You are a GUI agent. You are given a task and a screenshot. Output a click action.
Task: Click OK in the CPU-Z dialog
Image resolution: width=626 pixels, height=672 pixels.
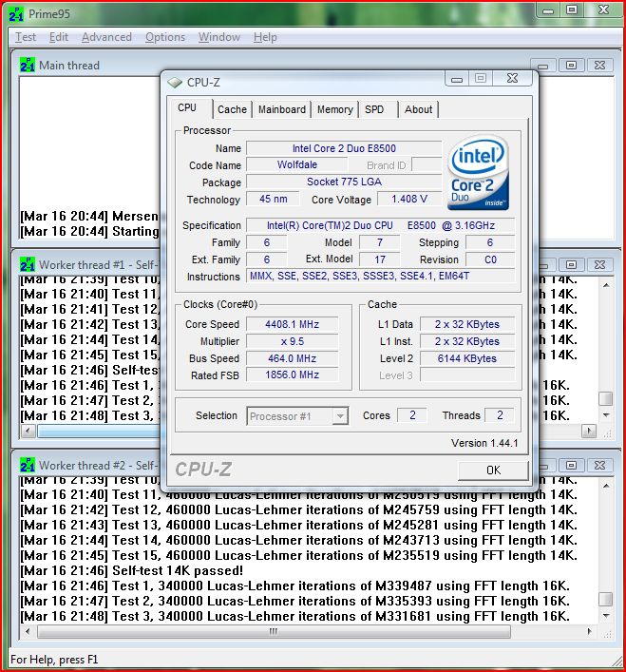493,470
